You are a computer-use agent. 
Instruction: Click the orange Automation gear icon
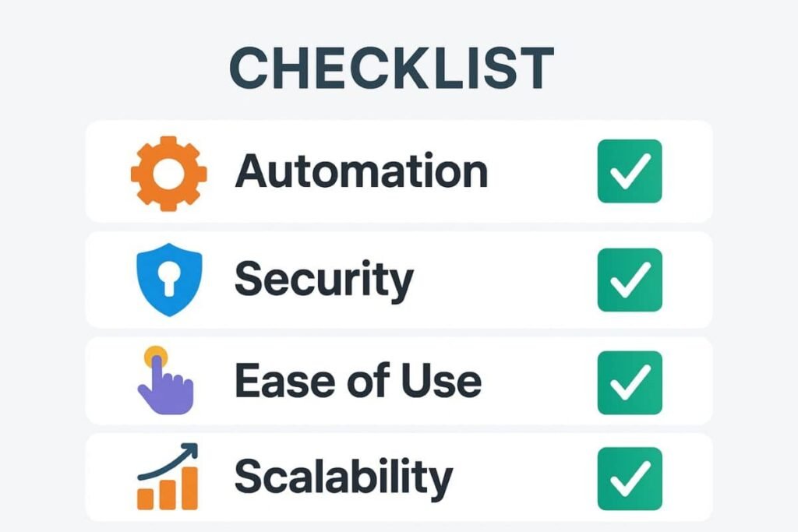pos(168,172)
